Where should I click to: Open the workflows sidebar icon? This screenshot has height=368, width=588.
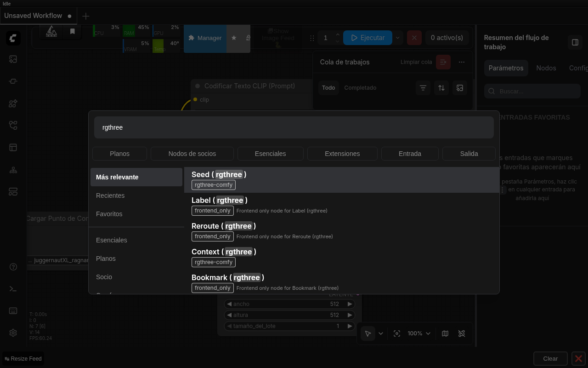click(13, 148)
